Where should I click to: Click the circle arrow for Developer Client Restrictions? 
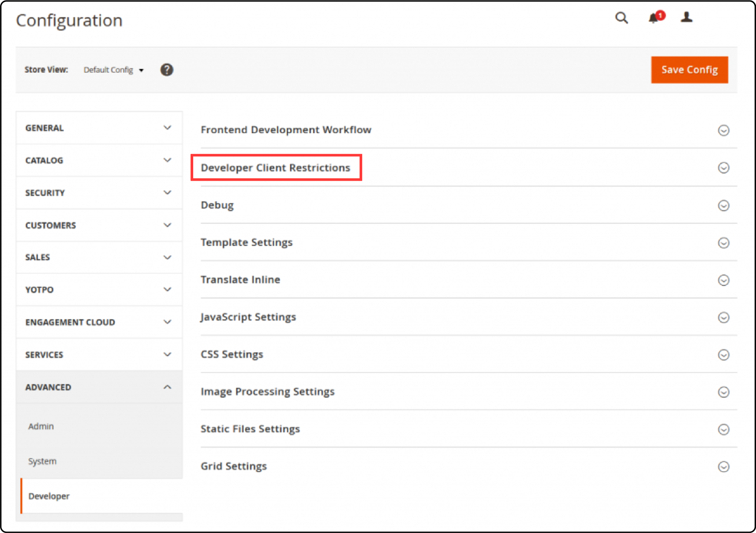point(723,168)
